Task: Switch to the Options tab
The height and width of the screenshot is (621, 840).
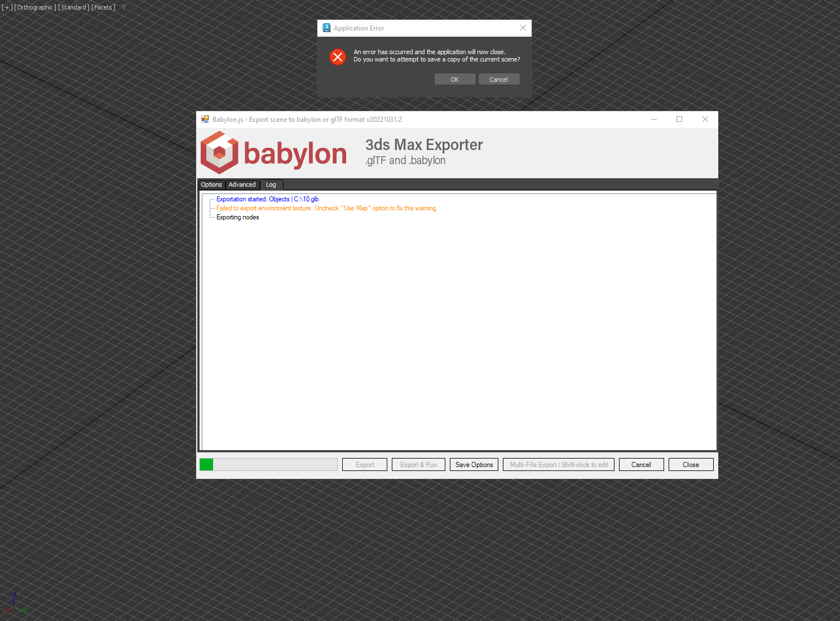Action: point(211,184)
